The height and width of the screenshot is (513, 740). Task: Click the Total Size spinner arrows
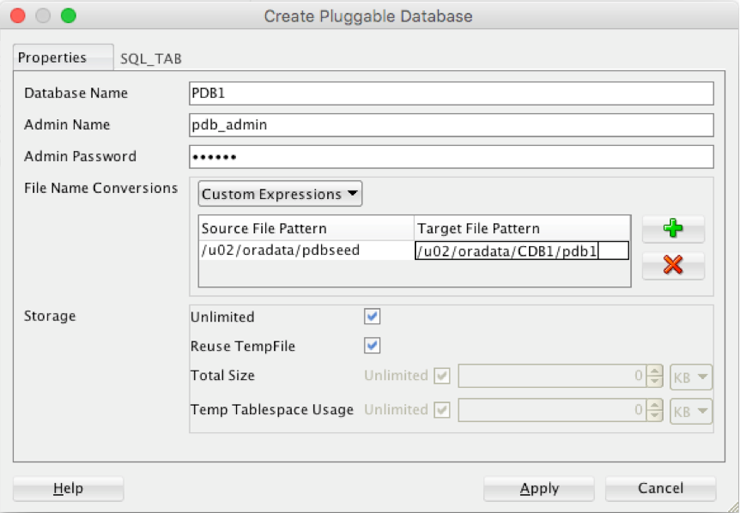click(x=655, y=377)
